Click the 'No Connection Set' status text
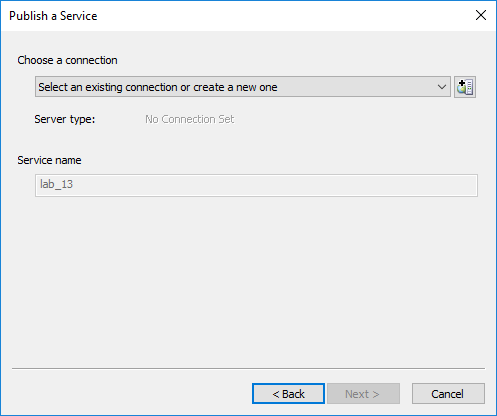Image resolution: width=497 pixels, height=416 pixels. [190, 119]
